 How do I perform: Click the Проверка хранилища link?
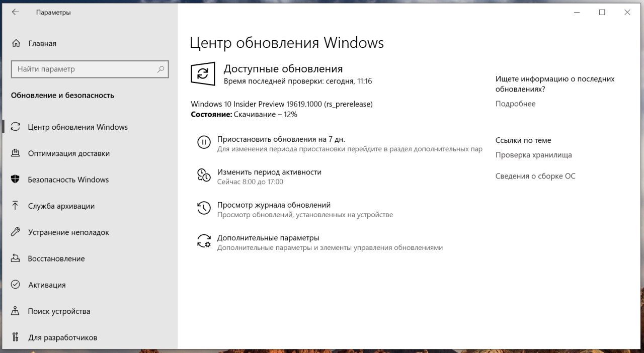tap(533, 155)
